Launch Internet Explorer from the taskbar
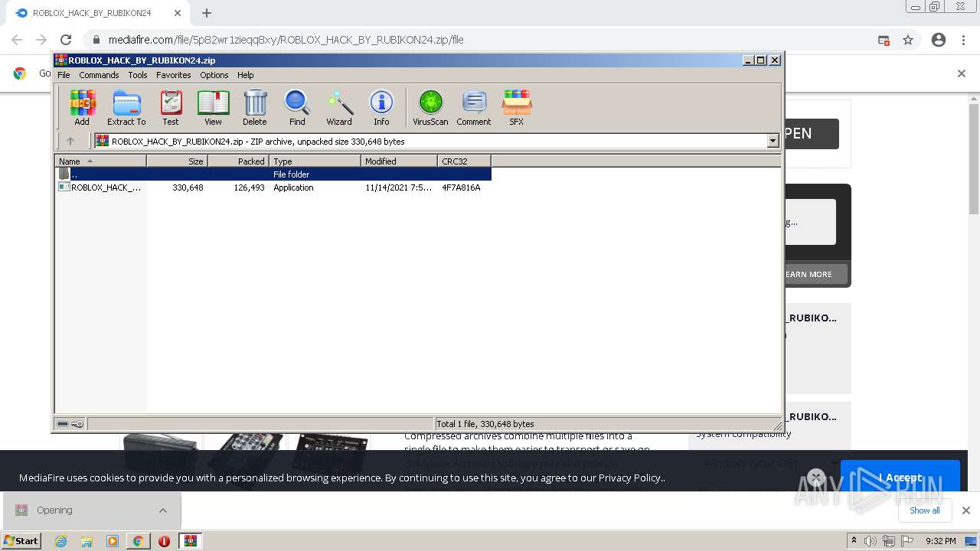Viewport: 980px width, 551px height. click(x=60, y=541)
